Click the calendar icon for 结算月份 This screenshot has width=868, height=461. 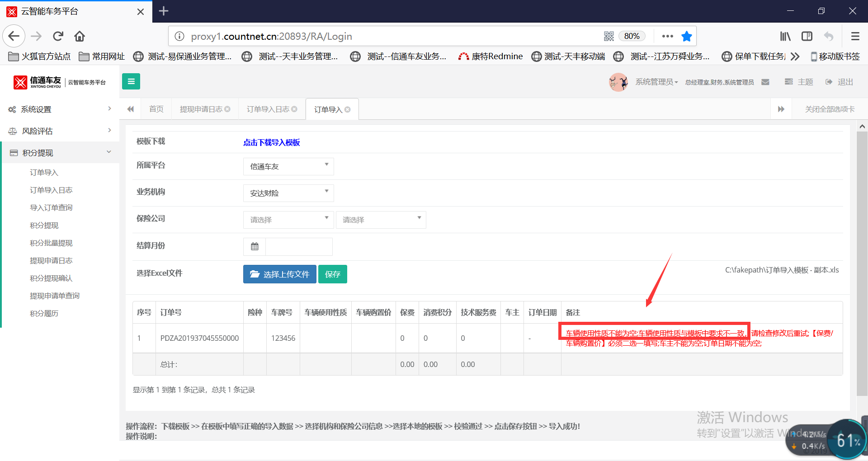coord(255,246)
